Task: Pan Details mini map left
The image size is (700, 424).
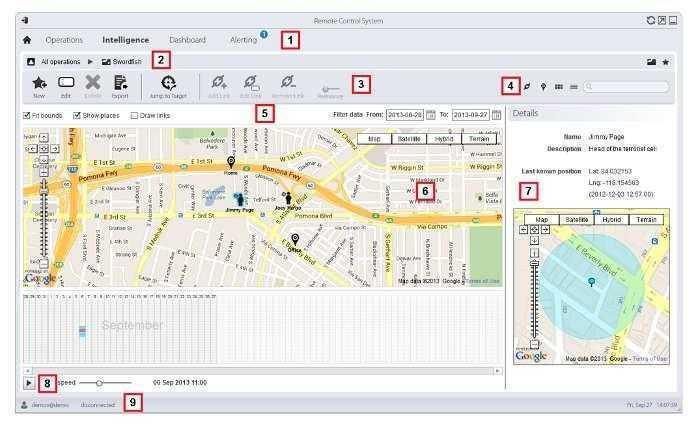Action: pos(523,229)
